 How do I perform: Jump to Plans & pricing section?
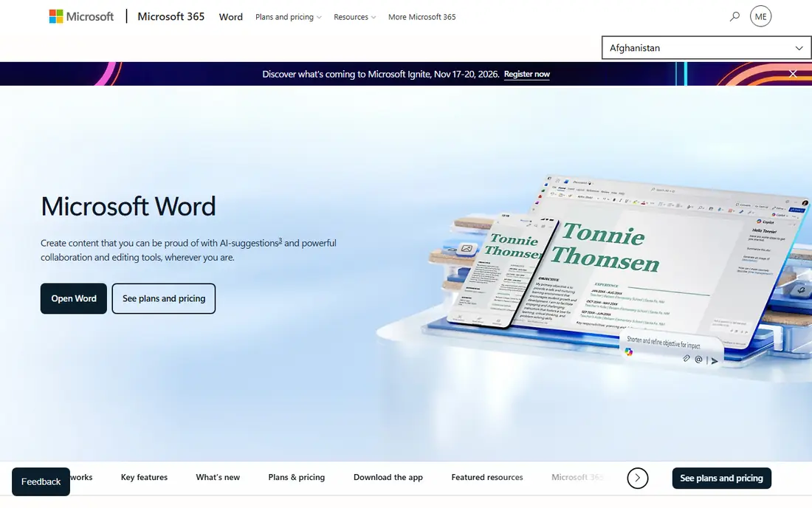click(296, 478)
